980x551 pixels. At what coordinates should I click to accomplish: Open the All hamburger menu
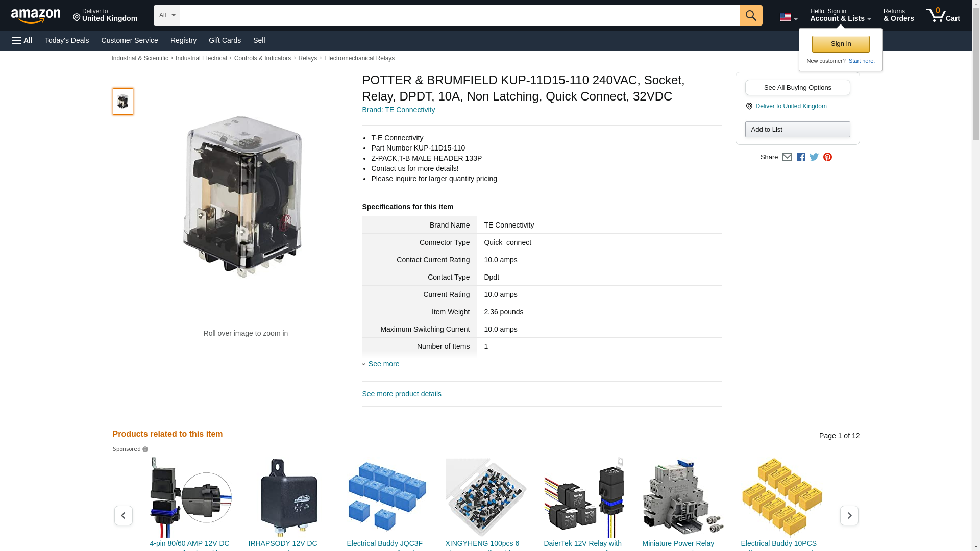pyautogui.click(x=22, y=40)
